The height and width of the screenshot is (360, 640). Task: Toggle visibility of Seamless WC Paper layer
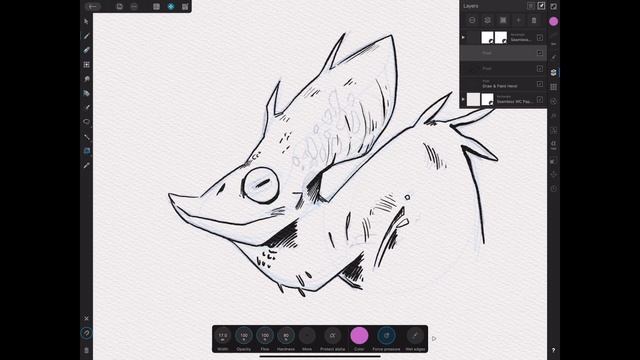[x=540, y=100]
